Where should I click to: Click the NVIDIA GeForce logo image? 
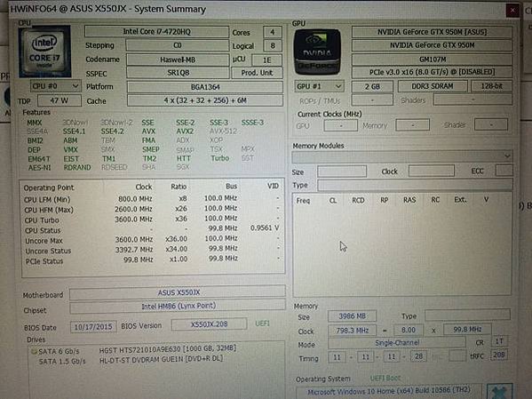click(x=317, y=52)
